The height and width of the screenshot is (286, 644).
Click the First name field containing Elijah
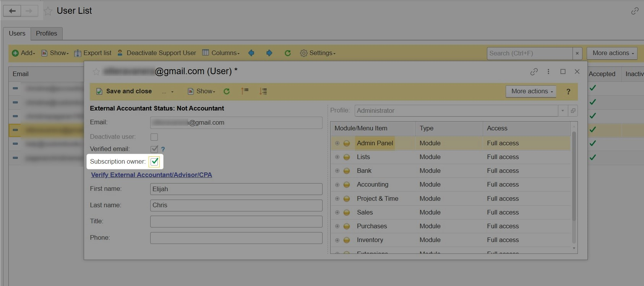pos(236,189)
